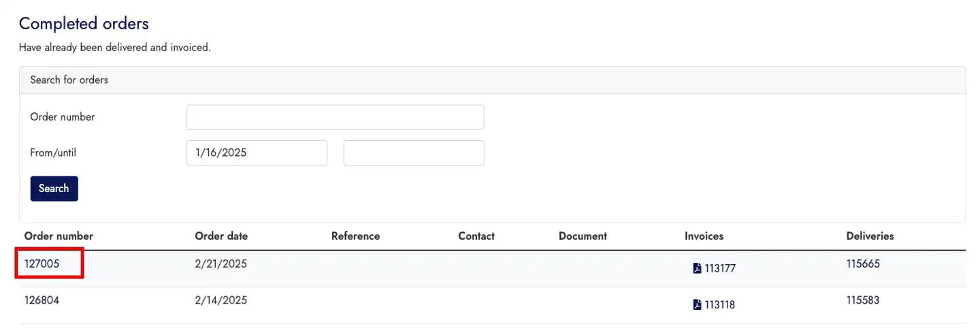Click the Deliveries column header
This screenshot has width=980, height=335.
pos(870,236)
